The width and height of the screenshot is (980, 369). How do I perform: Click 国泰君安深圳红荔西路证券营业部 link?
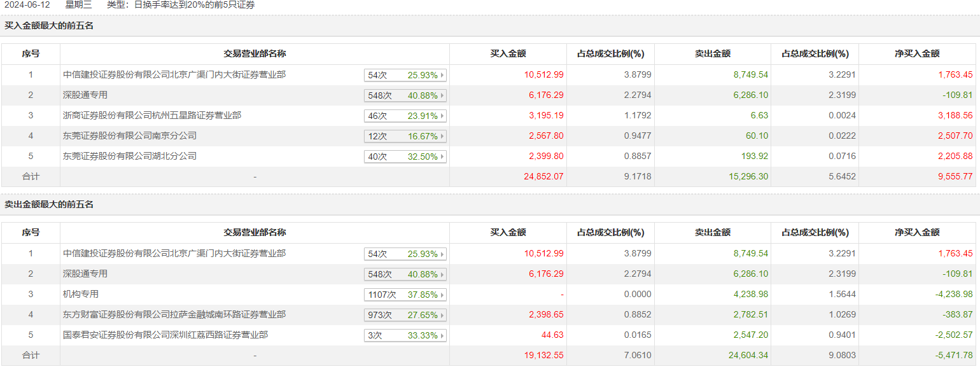point(165,335)
